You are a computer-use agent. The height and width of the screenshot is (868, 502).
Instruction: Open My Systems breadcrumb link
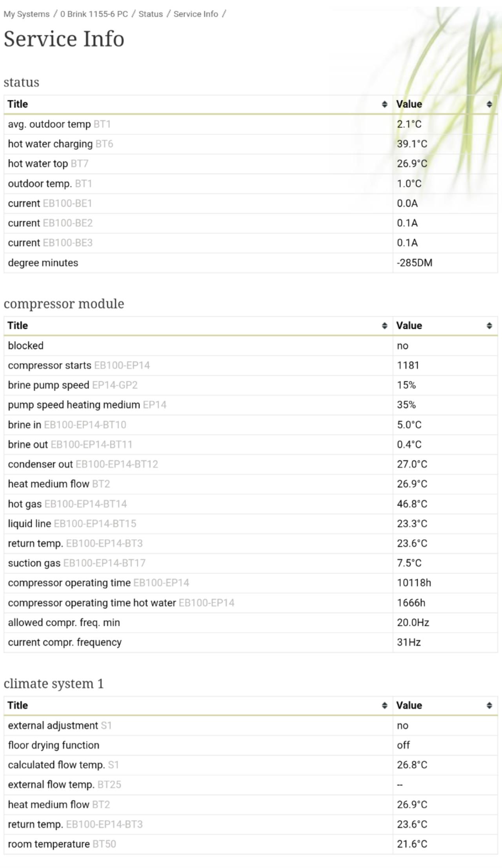[27, 14]
